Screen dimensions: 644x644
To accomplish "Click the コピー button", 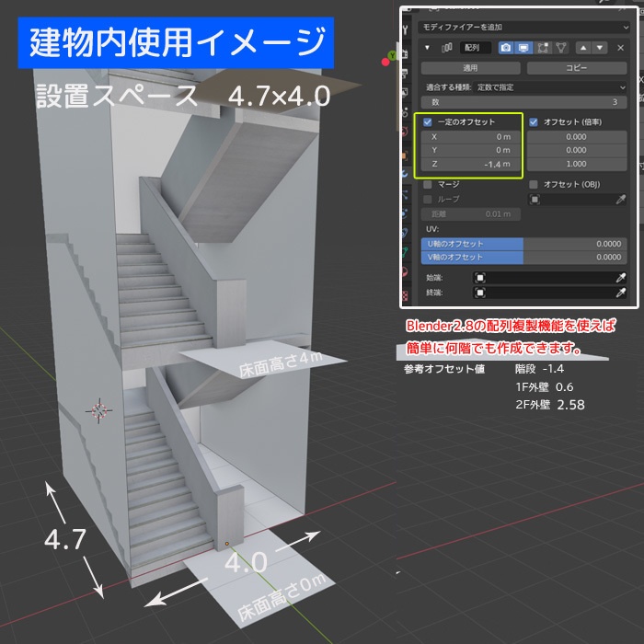I will click(x=577, y=68).
